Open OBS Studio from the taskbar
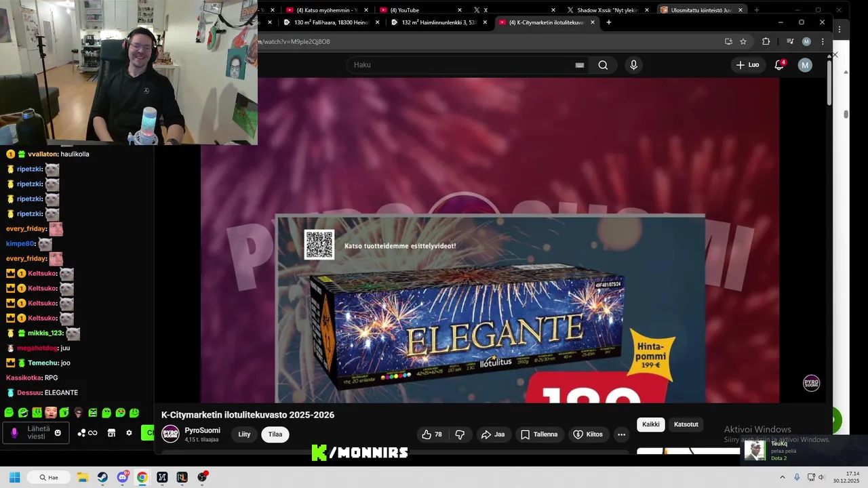Image resolution: width=868 pixels, height=488 pixels. (x=202, y=477)
